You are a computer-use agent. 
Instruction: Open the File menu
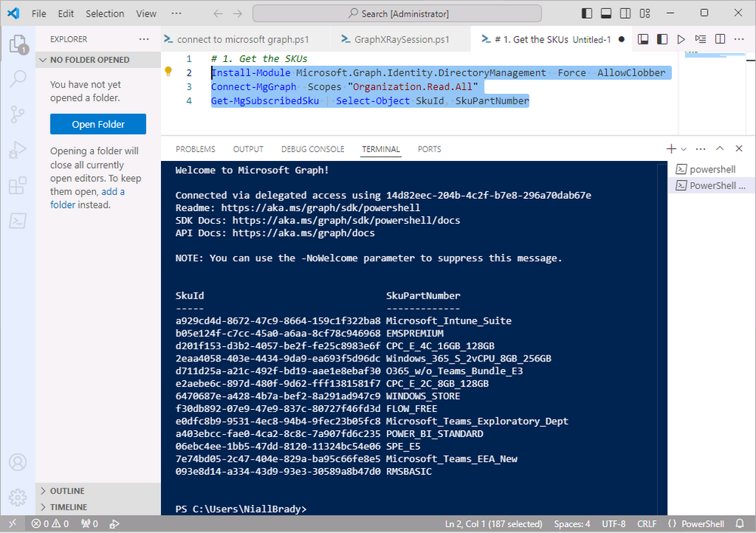pyautogui.click(x=39, y=14)
